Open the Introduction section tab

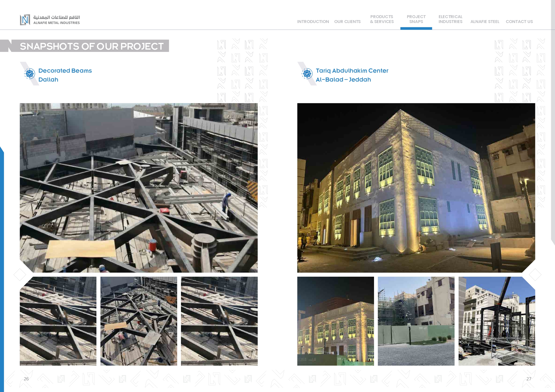click(x=313, y=21)
